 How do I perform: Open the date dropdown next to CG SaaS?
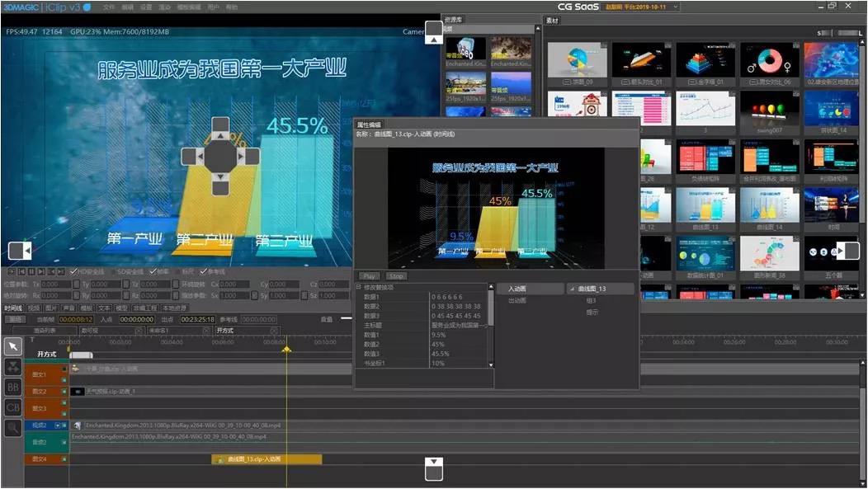[676, 7]
